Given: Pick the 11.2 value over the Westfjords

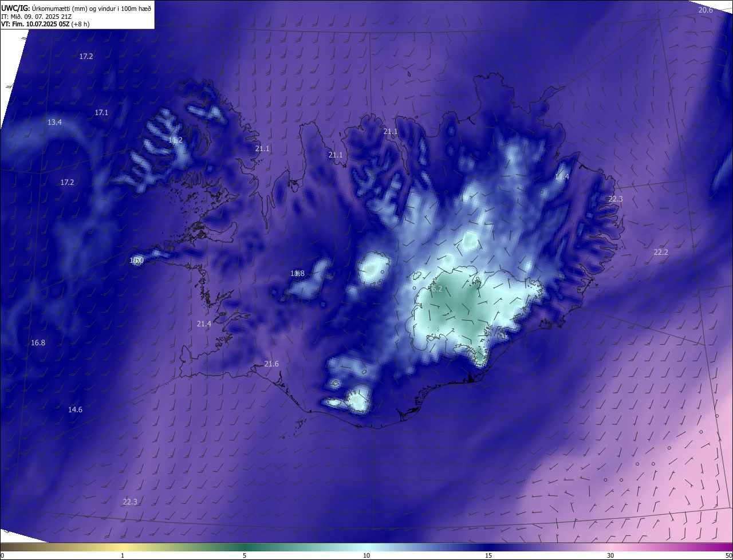Looking at the screenshot, I should (x=175, y=140).
